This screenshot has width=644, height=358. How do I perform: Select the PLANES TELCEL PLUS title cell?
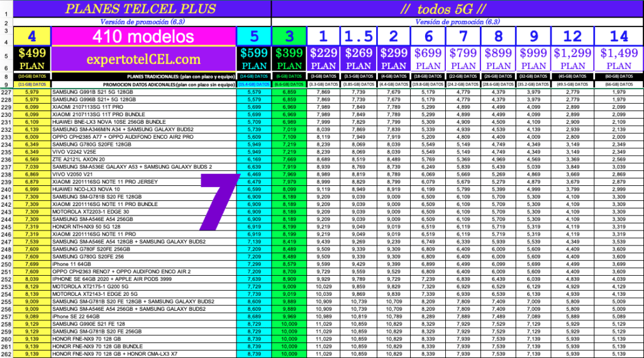pos(140,9)
